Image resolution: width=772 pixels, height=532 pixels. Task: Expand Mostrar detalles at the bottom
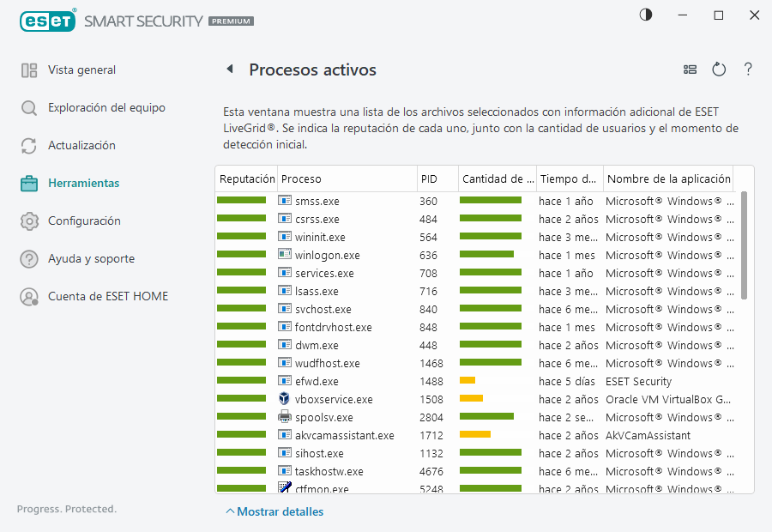pyautogui.click(x=274, y=511)
